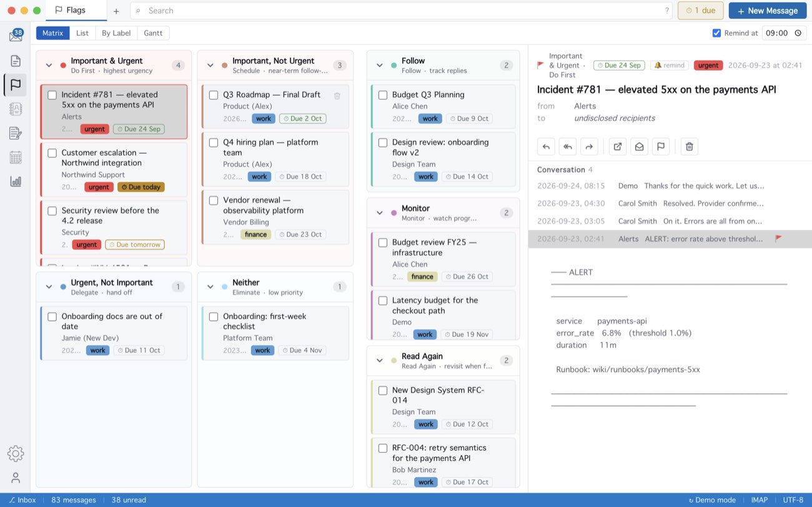This screenshot has width=812, height=507.
Task: Switch to the List view tab
Action: click(82, 33)
